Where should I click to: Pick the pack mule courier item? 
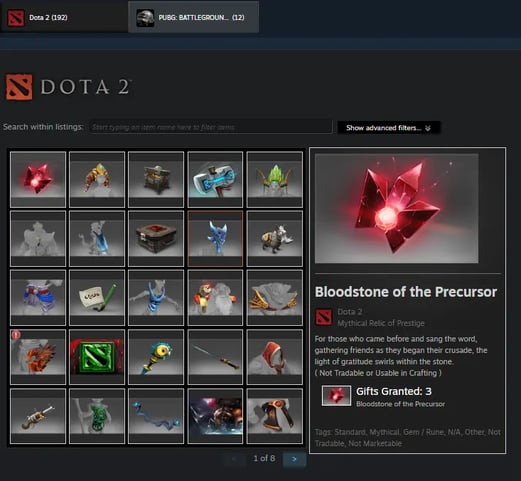(275, 238)
